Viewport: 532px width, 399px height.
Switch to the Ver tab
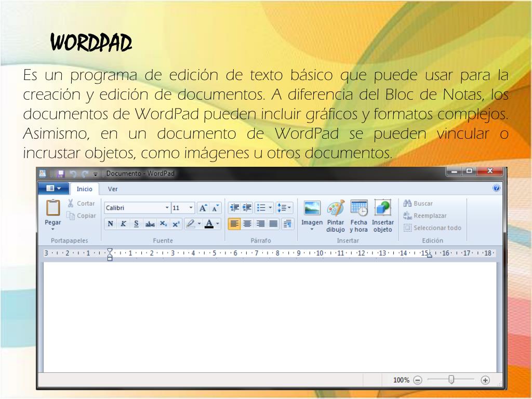point(113,189)
